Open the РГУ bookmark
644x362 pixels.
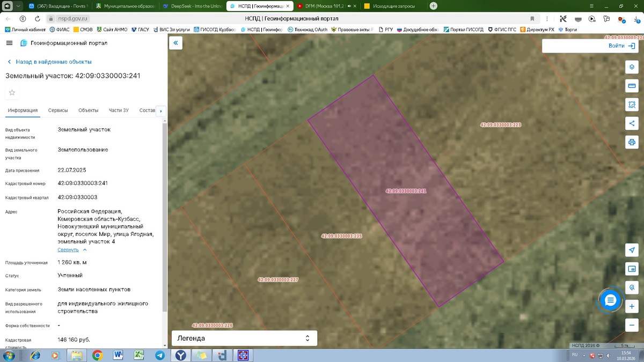(x=386, y=29)
